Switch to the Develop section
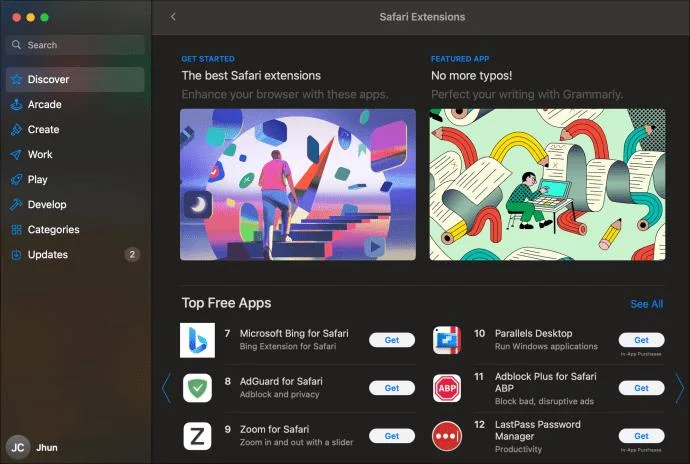 click(47, 205)
